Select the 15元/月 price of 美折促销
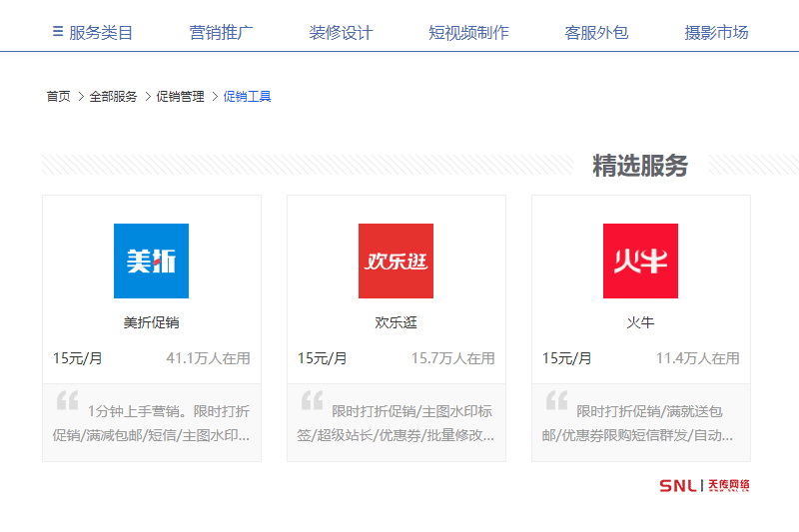 click(x=78, y=358)
